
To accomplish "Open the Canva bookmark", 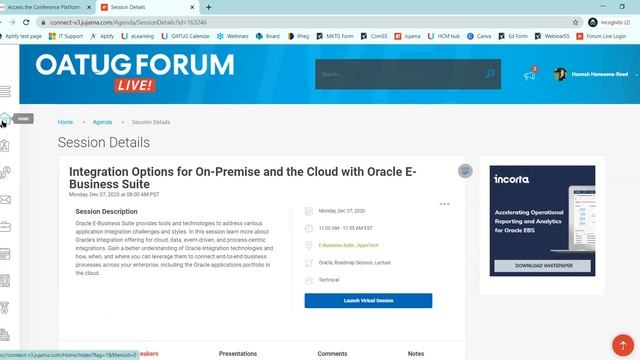I will click(x=479, y=36).
